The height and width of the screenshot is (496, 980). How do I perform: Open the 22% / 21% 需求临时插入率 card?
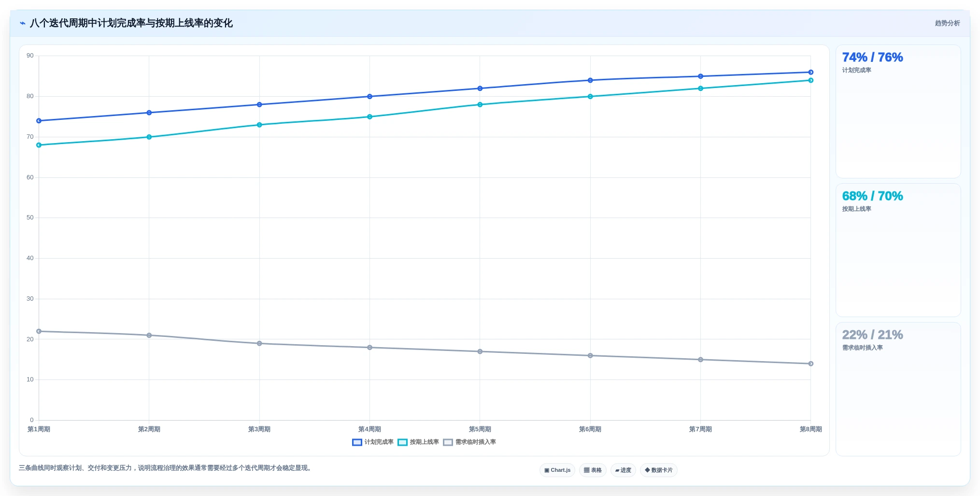[898, 389]
